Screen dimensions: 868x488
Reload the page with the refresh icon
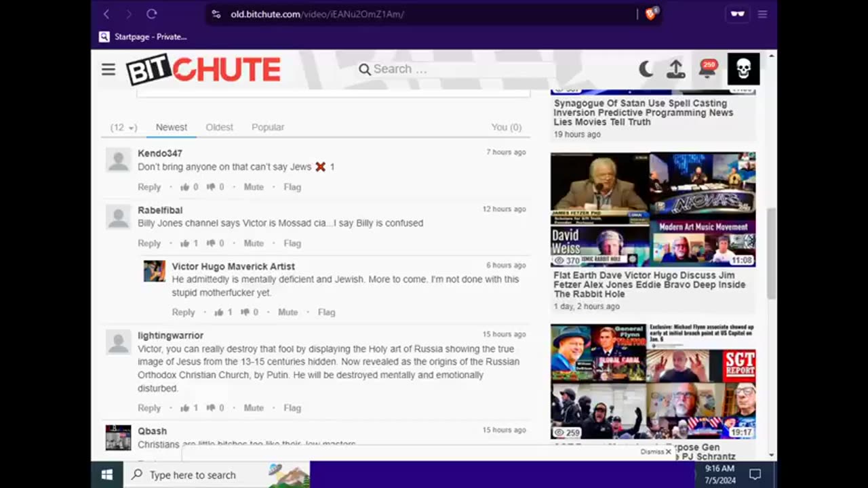pos(152,14)
